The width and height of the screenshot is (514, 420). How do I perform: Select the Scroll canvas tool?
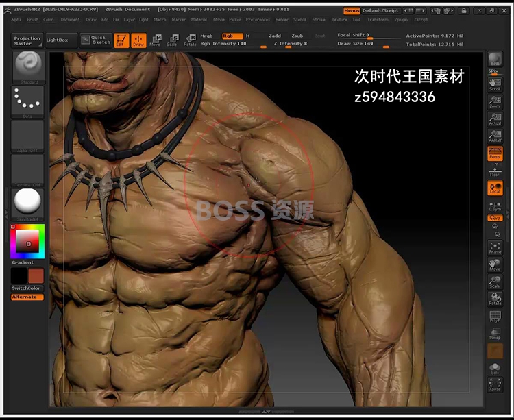[495, 84]
